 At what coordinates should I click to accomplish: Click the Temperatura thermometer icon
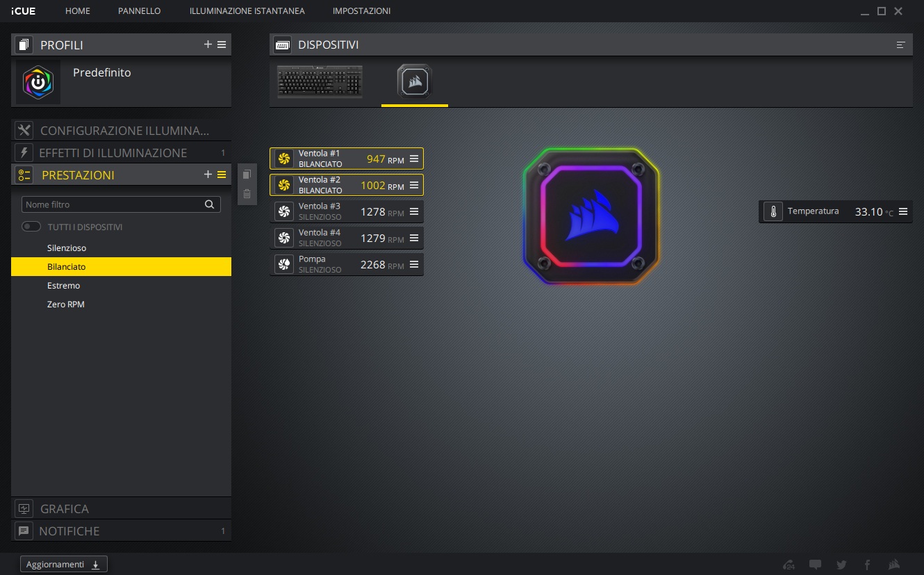773,212
